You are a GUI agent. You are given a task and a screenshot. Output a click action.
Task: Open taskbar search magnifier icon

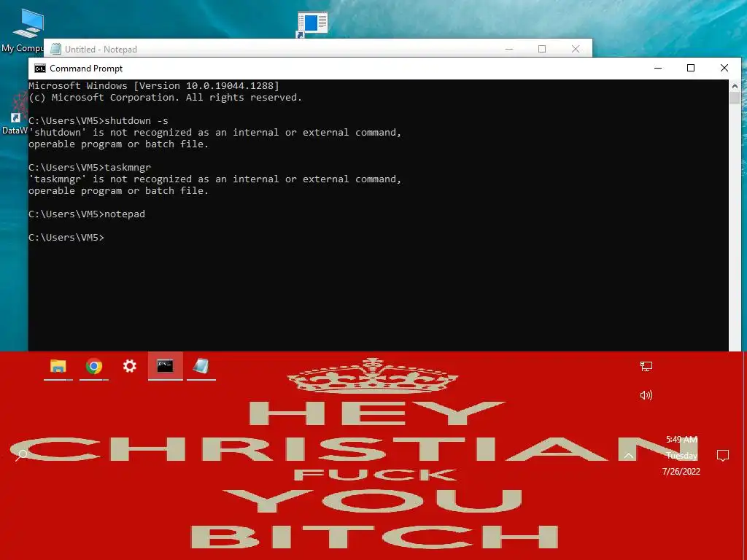pos(20,456)
